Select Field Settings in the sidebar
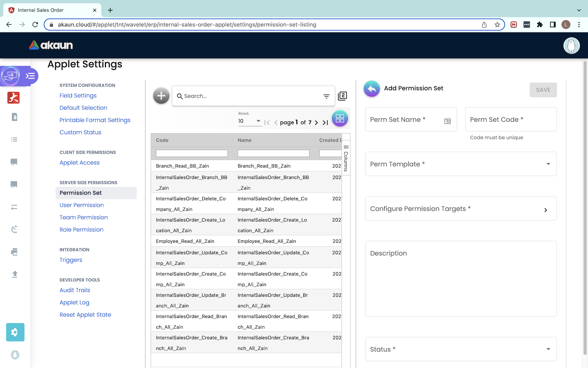The image size is (588, 368). click(78, 96)
